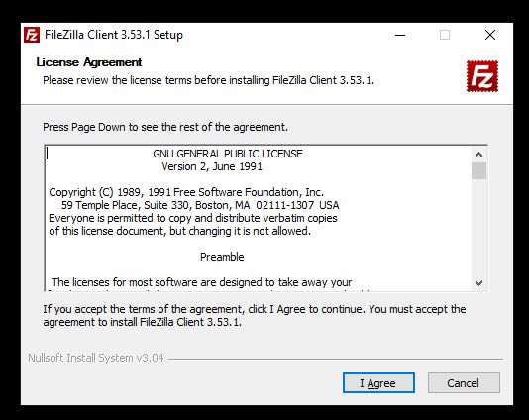Click the FileZilla icon in title bar
Screen dimensions: 529x420
click(32, 35)
